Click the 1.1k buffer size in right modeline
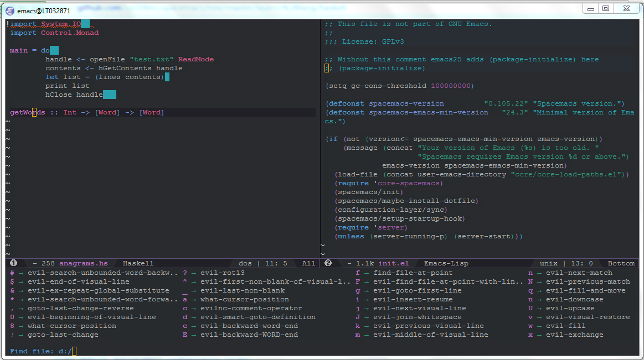The image size is (644, 360). (365, 263)
